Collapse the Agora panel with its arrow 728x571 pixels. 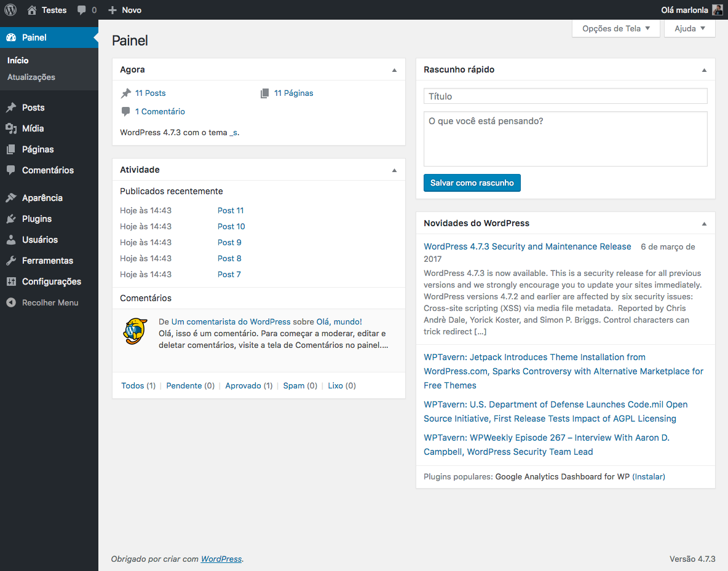tap(394, 70)
